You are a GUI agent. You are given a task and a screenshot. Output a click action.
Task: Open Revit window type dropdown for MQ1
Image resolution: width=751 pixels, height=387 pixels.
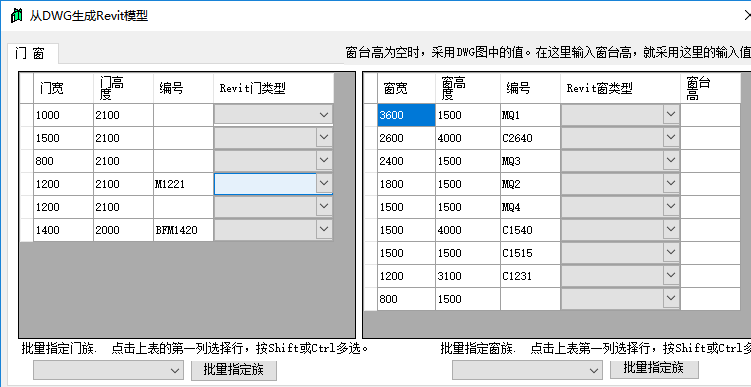click(671, 115)
